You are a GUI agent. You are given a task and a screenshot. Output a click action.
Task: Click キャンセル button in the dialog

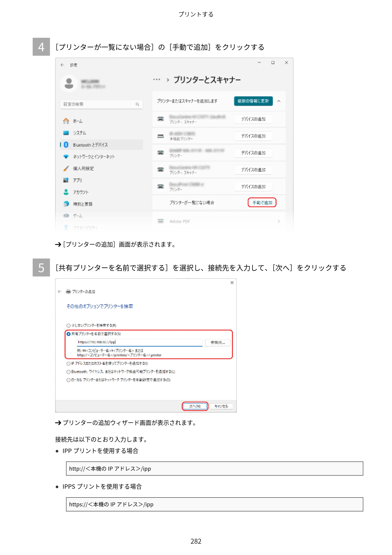coord(221,406)
